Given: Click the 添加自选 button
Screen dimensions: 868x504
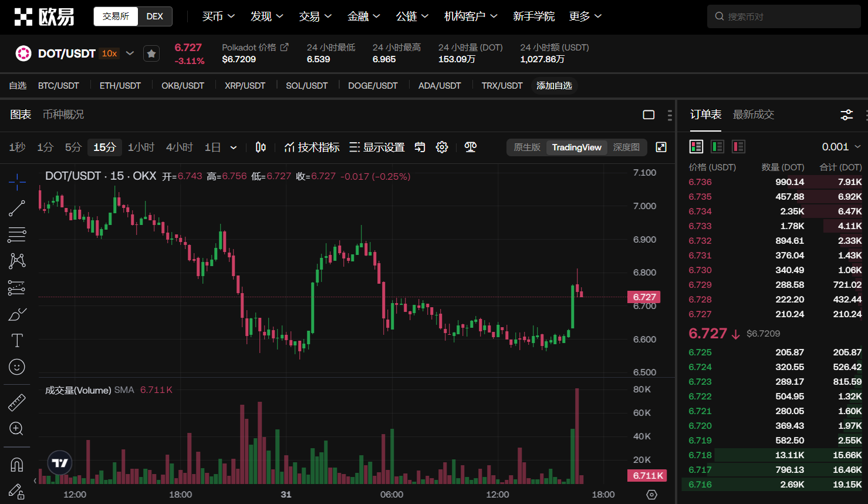Looking at the screenshot, I should pos(554,86).
